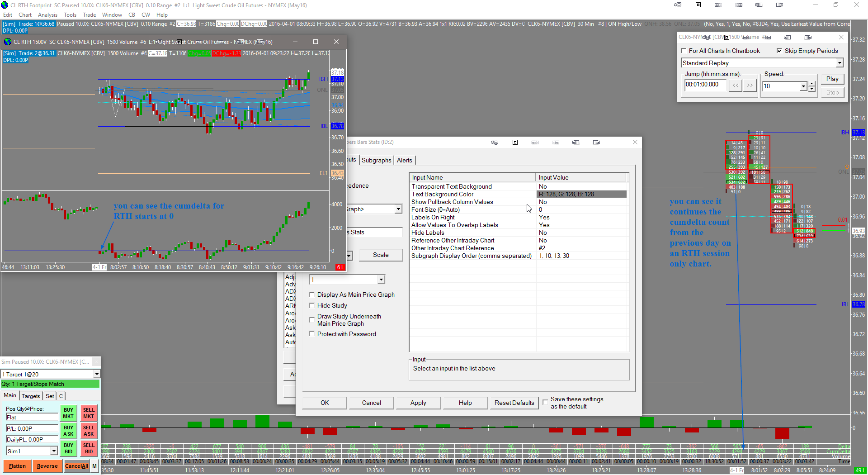Click the CancelAll button
868x475 pixels.
(76, 466)
